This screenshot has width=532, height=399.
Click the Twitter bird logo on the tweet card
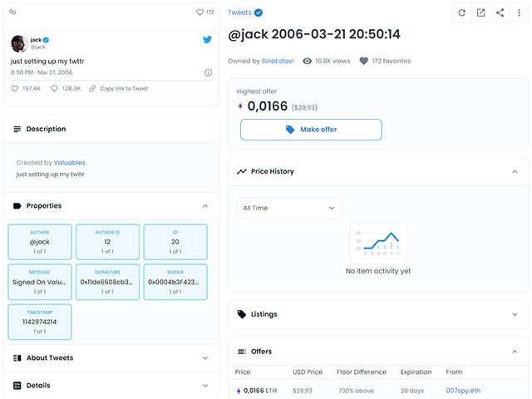207,40
